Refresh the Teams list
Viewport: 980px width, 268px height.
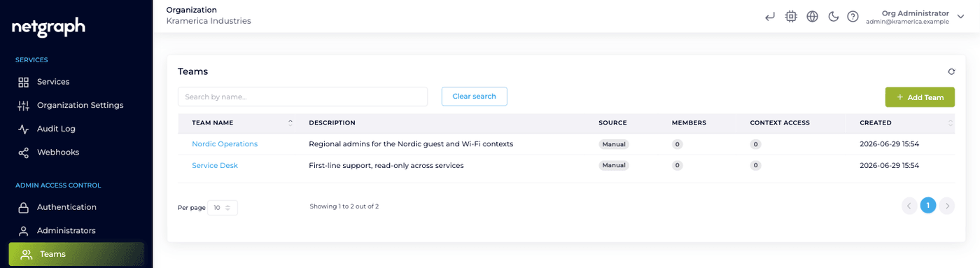(x=951, y=71)
